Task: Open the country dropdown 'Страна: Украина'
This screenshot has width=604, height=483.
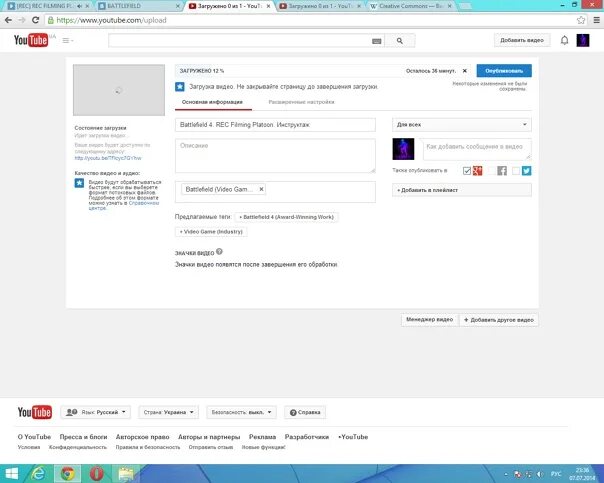Action: point(169,412)
